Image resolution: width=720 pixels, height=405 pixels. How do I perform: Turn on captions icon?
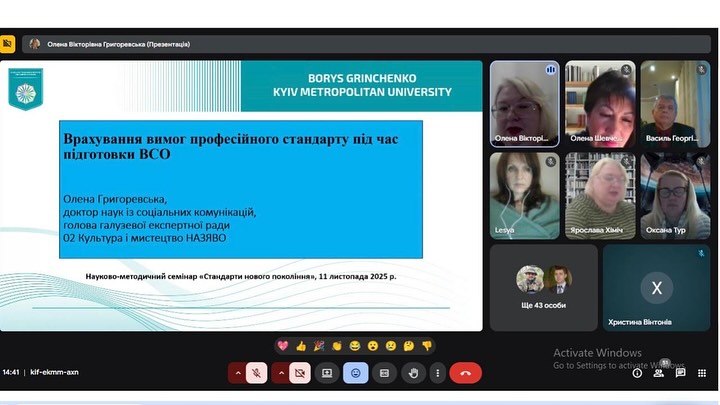tap(383, 372)
